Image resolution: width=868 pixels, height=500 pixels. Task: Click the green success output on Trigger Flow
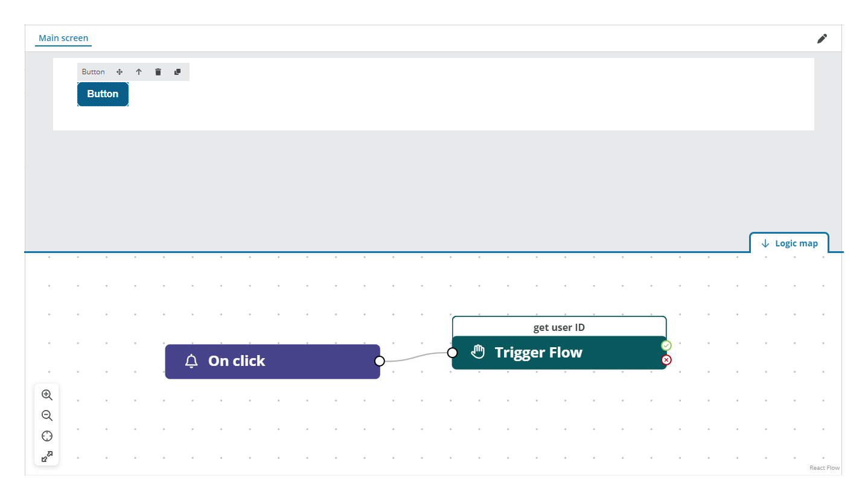(x=666, y=345)
